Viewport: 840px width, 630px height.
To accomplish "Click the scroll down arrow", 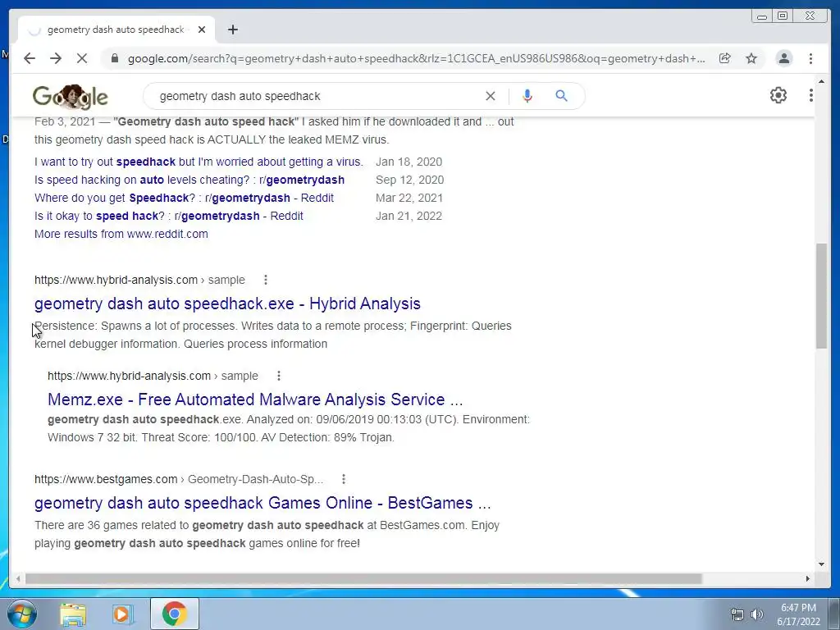I will coord(821,564).
